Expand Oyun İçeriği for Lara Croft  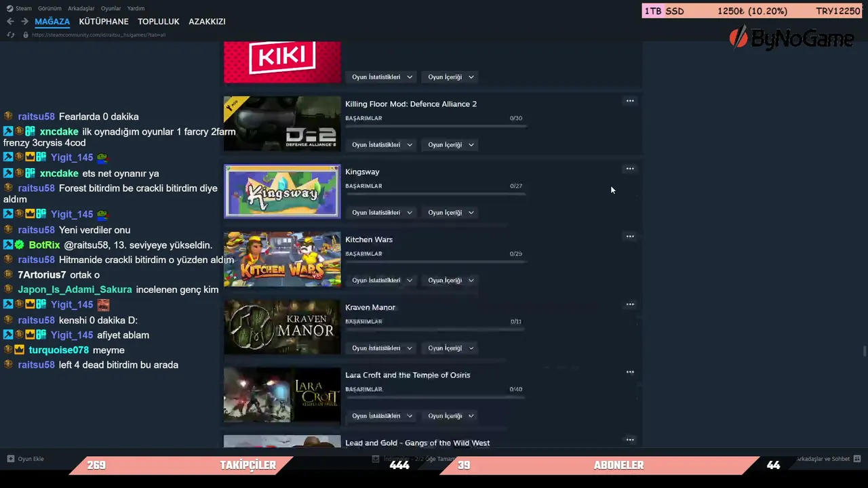click(x=451, y=416)
